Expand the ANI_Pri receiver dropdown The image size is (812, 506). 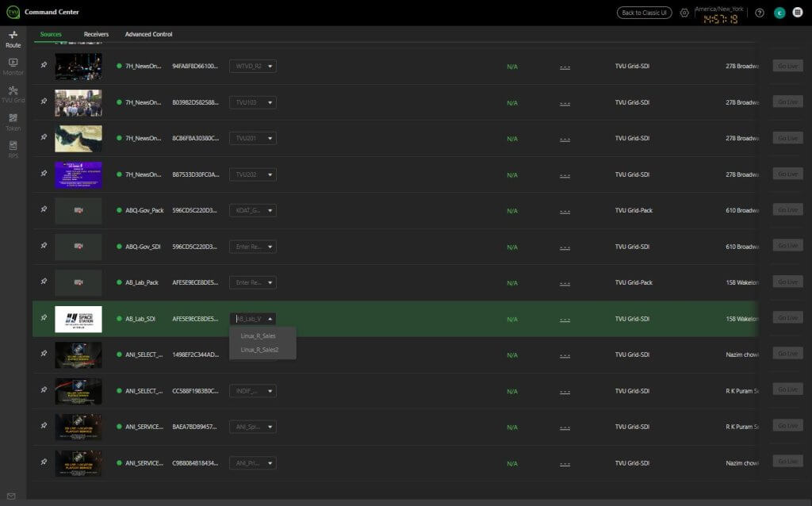pos(253,463)
